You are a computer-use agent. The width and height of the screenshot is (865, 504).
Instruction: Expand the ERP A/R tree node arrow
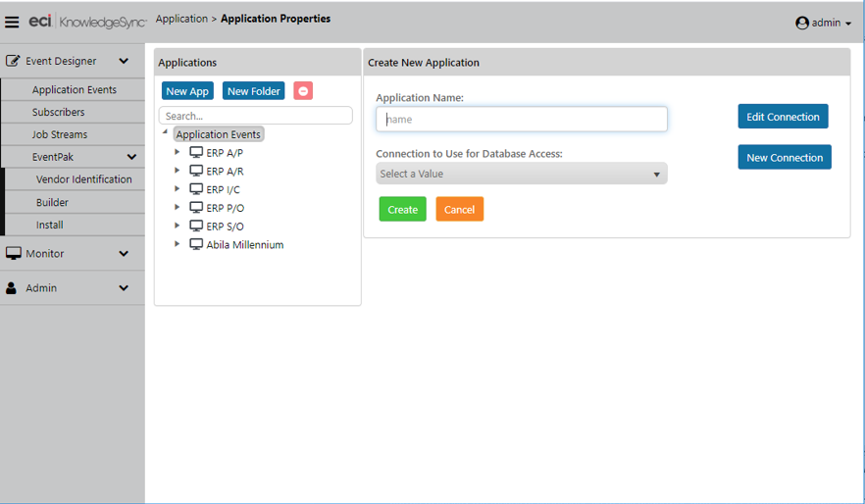(178, 171)
